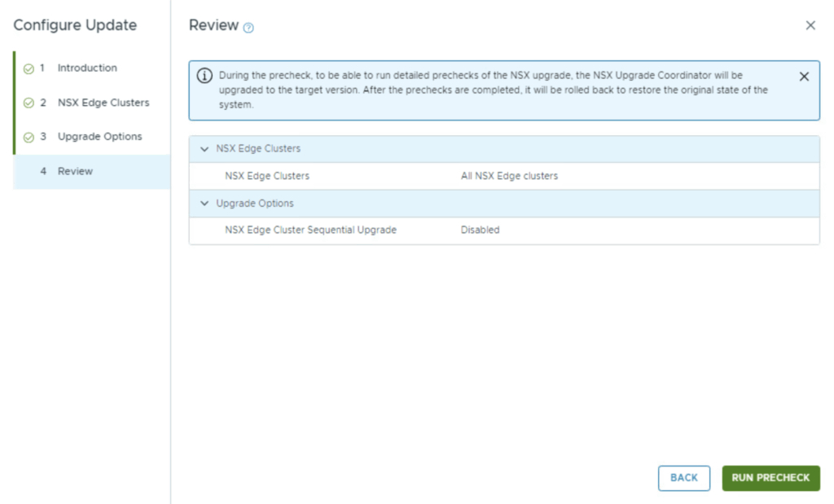The image size is (834, 504).
Task: Go to the Introduction step label
Action: pos(87,68)
